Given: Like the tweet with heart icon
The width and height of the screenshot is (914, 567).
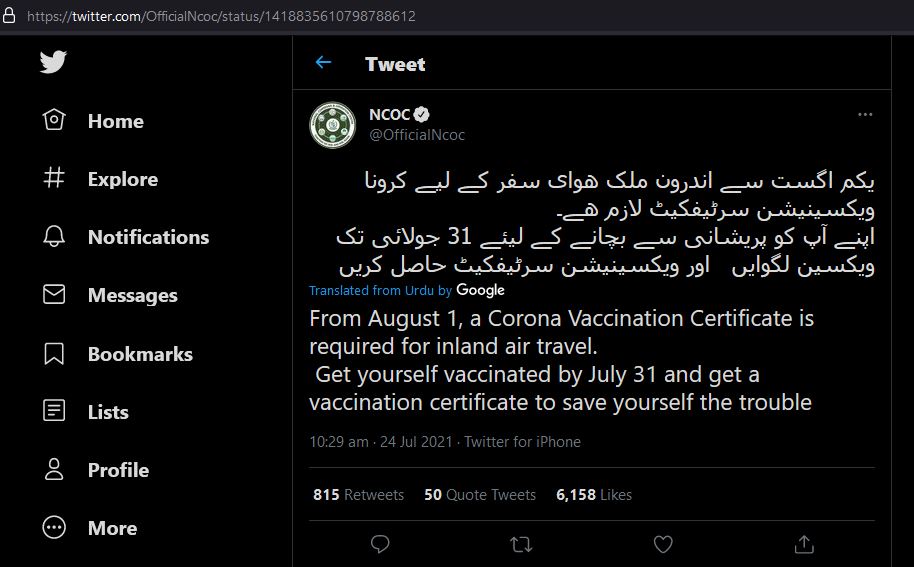Looking at the screenshot, I should [663, 544].
